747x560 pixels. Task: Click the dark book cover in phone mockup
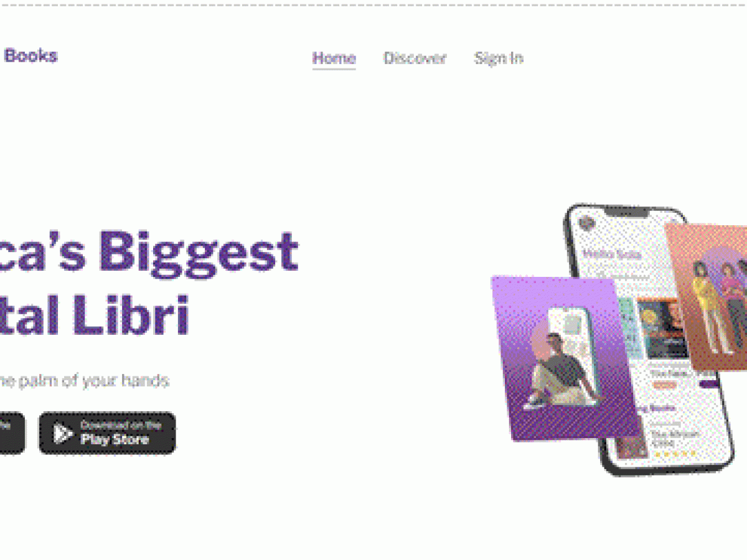pos(660,329)
